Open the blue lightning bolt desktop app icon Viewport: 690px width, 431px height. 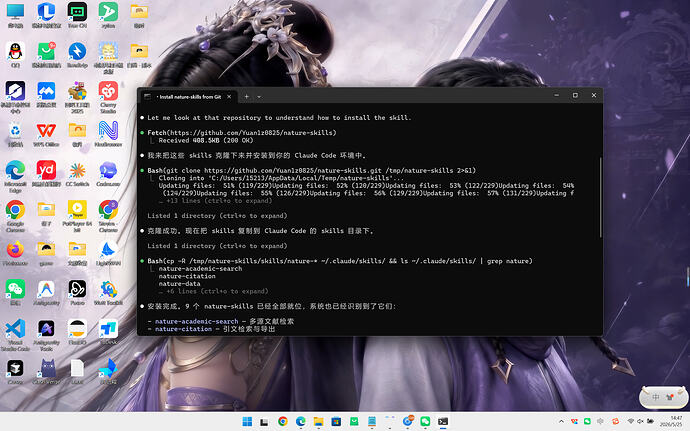[77, 52]
